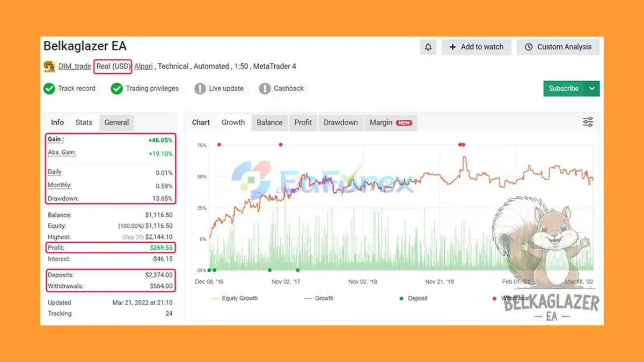The width and height of the screenshot is (644, 362).
Task: Click the Withdrawals value $564.00
Action: pos(161,286)
